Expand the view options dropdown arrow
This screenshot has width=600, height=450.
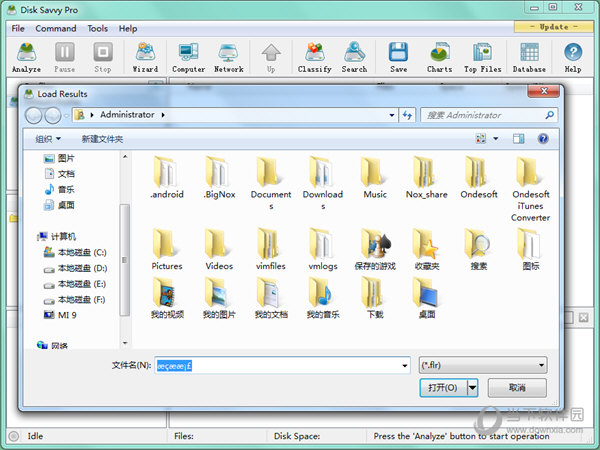click(x=496, y=139)
